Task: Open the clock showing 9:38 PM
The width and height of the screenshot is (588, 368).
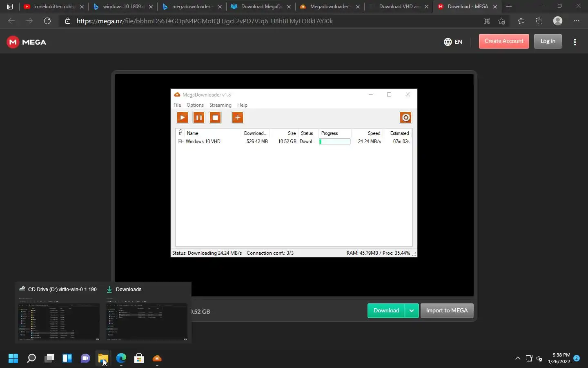Action: pyautogui.click(x=559, y=358)
